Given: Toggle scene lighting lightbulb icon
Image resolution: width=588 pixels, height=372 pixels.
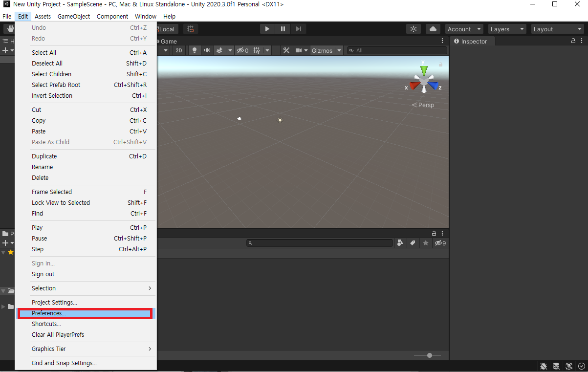Looking at the screenshot, I should [195, 50].
